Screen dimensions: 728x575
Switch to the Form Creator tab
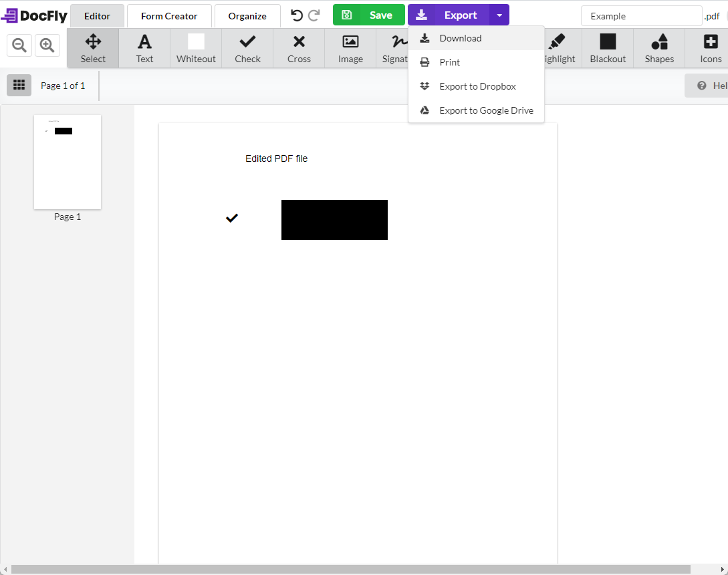tap(168, 15)
